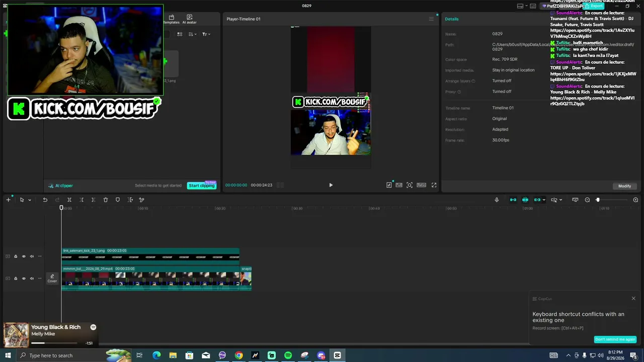Viewport: 644px width, 362px height.
Task: Open the player panel hamburger menu
Action: point(431,19)
